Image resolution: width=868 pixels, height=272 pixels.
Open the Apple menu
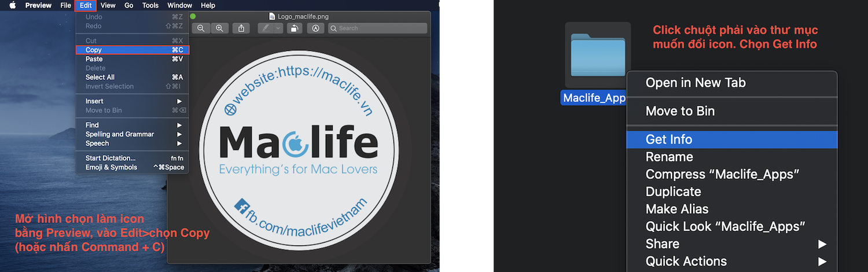12,5
